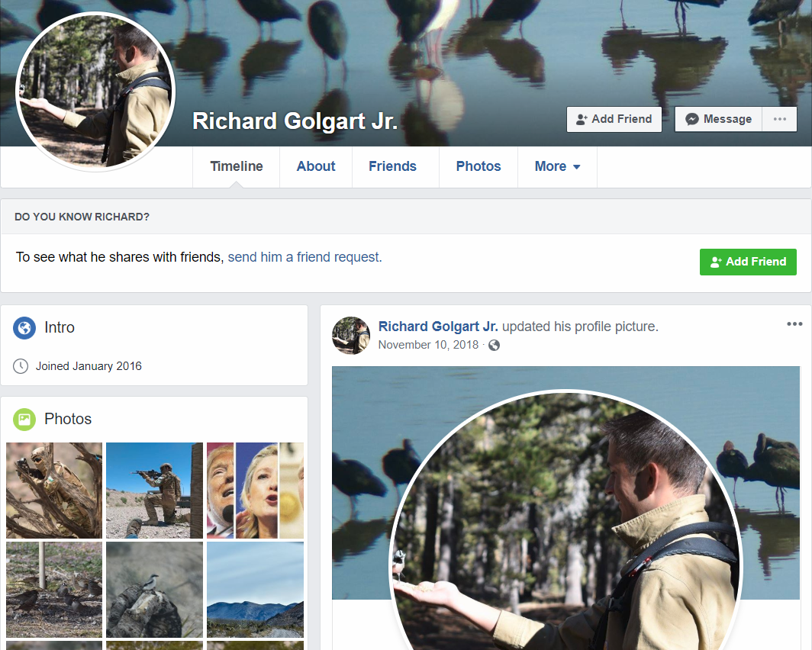Click Add Friend button on cover photo
This screenshot has height=650, width=812.
[614, 119]
